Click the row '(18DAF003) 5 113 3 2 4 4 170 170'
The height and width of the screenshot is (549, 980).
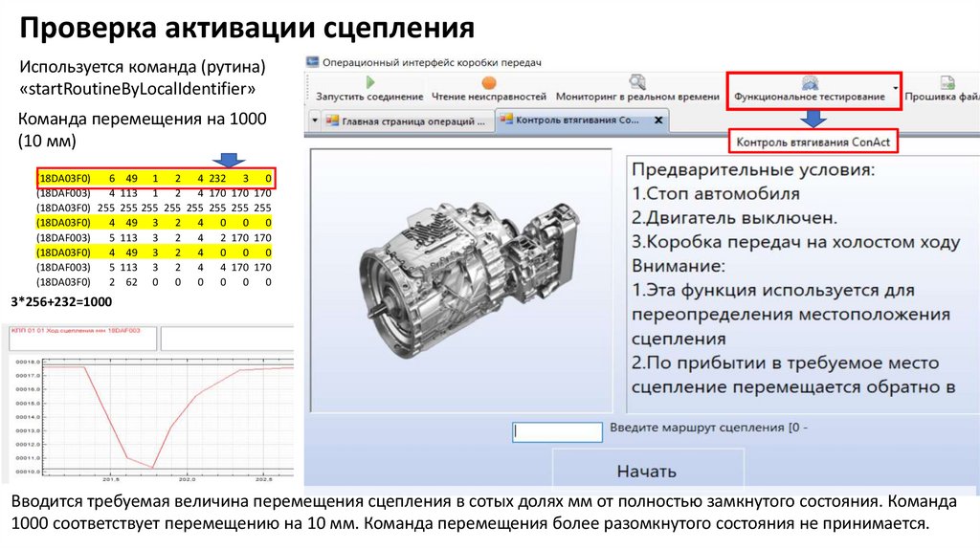click(x=154, y=267)
